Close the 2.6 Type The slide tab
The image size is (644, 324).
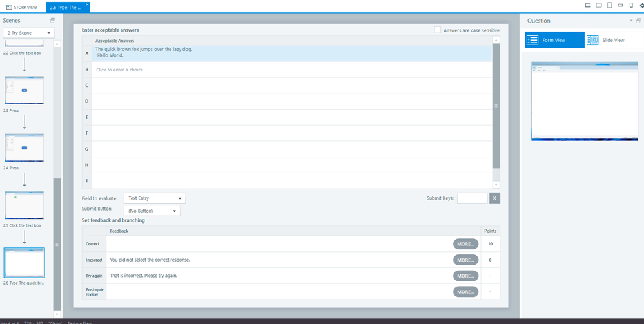pyautogui.click(x=87, y=5)
